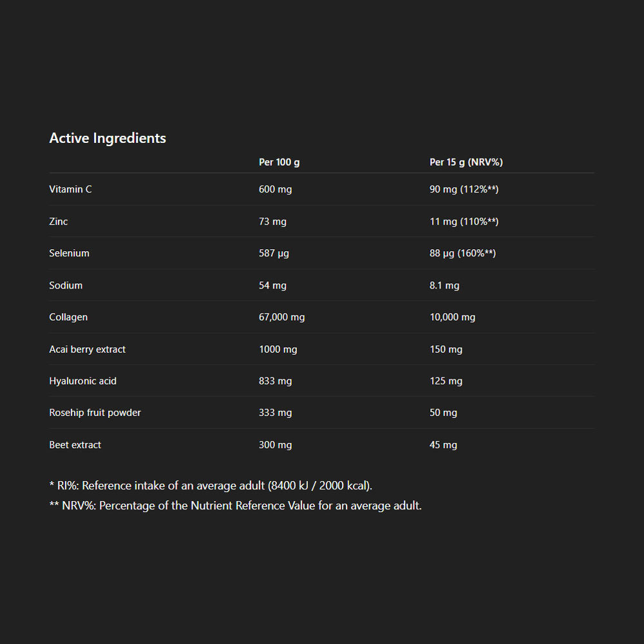Viewport: 644px width, 644px height.
Task: Select the Selenium row label
Action: click(69, 253)
